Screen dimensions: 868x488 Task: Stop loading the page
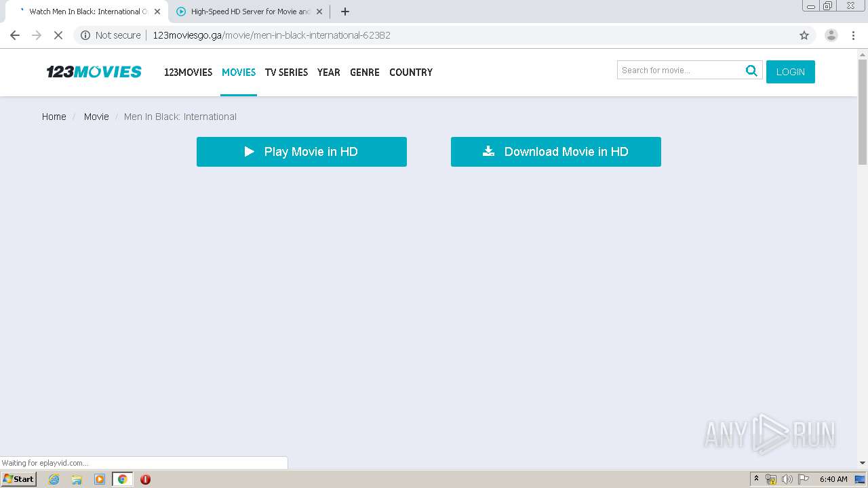click(x=58, y=35)
